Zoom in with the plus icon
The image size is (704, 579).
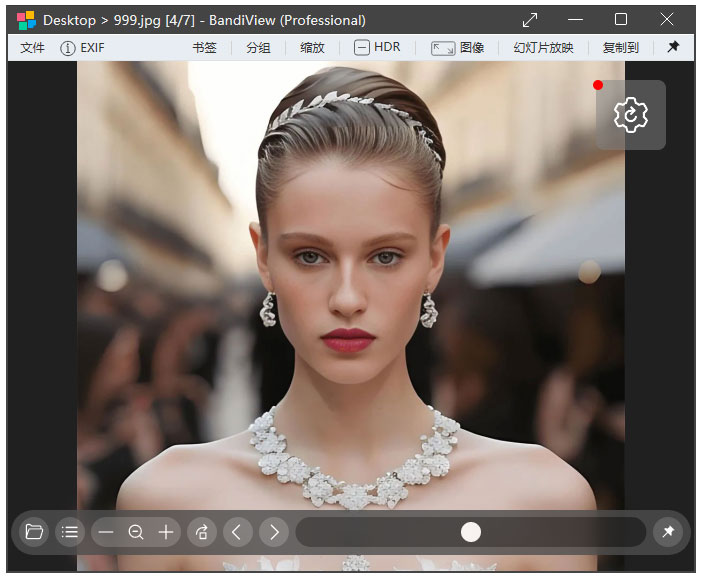tap(166, 532)
